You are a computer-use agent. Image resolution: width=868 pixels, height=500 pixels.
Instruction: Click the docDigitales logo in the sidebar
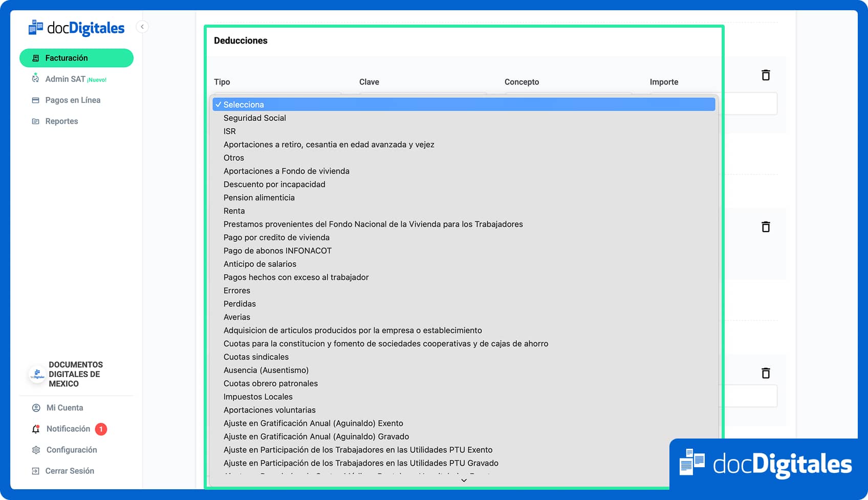click(76, 28)
